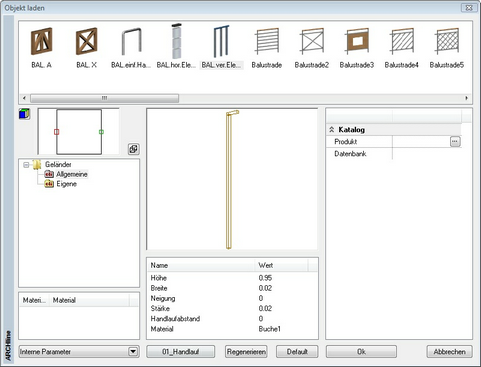The height and width of the screenshot is (367, 481).
Task: Click the Abbrechen button
Action: [x=449, y=352]
